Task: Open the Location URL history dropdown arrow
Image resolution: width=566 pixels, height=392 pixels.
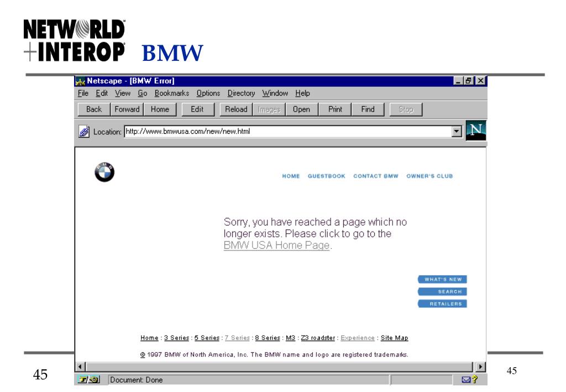Action: pos(457,132)
